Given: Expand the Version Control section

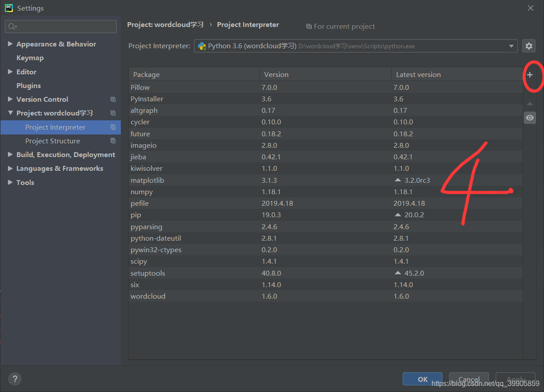Looking at the screenshot, I should point(10,99).
